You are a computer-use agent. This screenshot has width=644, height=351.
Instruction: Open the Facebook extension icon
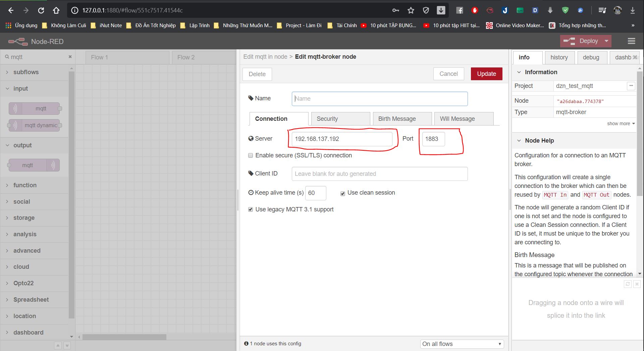(x=460, y=10)
